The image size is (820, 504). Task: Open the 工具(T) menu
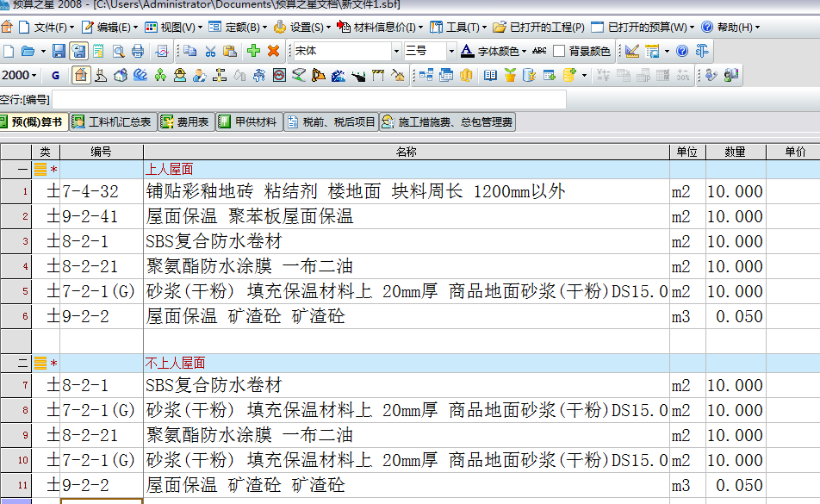click(x=458, y=28)
